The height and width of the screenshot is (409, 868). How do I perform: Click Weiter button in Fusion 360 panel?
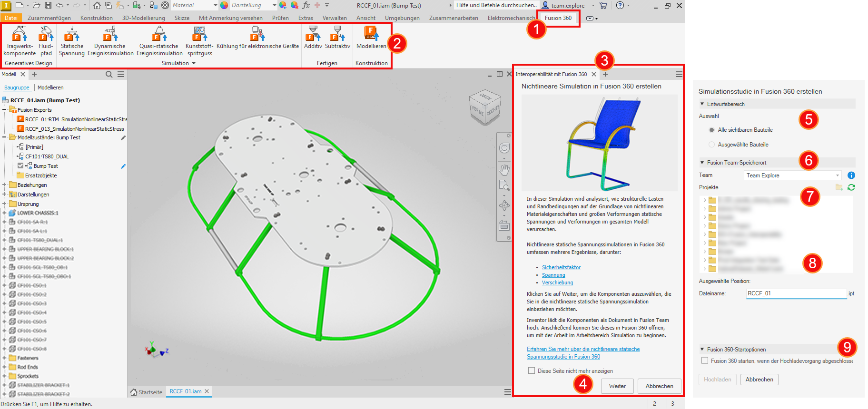(617, 386)
